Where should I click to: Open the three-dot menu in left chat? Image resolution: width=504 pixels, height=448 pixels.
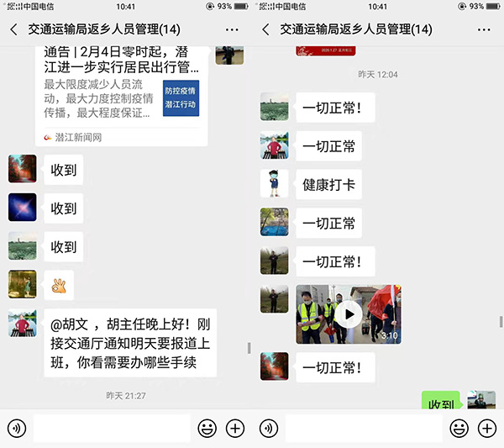click(232, 30)
